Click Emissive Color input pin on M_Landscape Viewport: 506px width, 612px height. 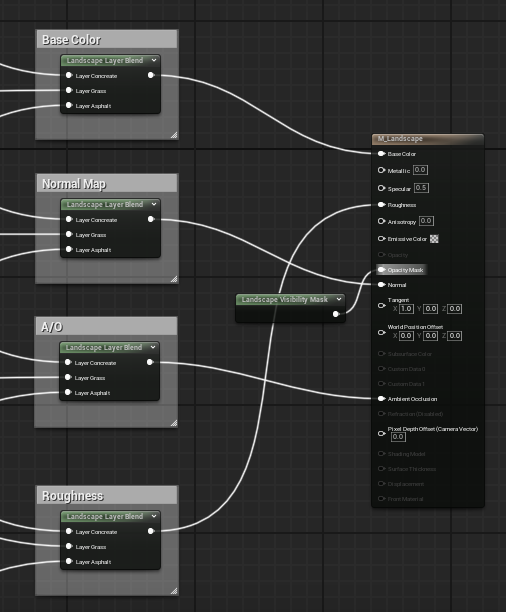tap(381, 238)
